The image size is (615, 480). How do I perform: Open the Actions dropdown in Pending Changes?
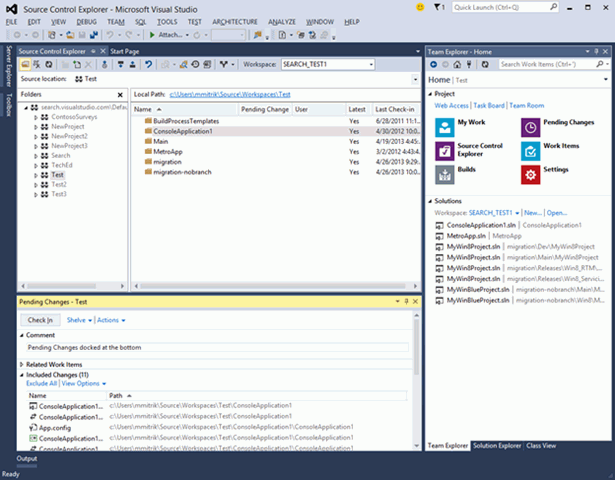click(111, 320)
